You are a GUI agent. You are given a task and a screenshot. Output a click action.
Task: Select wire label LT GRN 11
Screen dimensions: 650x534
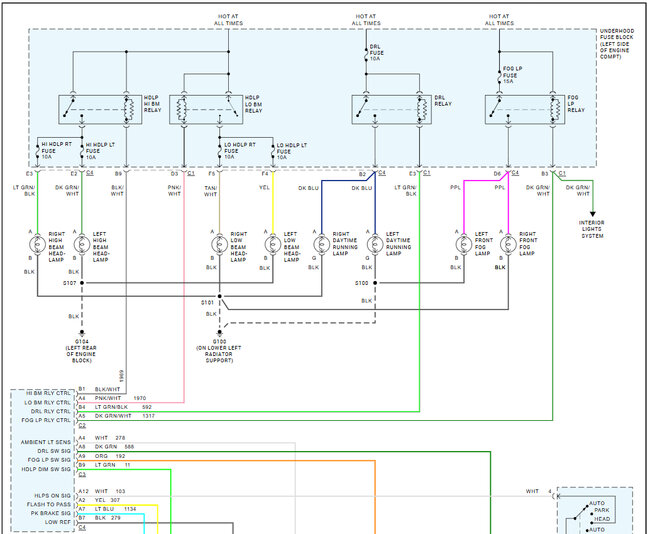[112, 465]
